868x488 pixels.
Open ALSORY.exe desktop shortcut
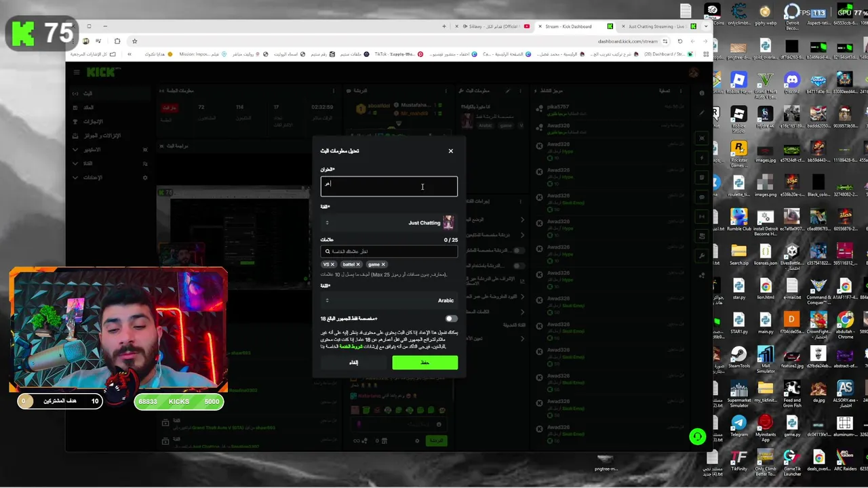tap(845, 394)
